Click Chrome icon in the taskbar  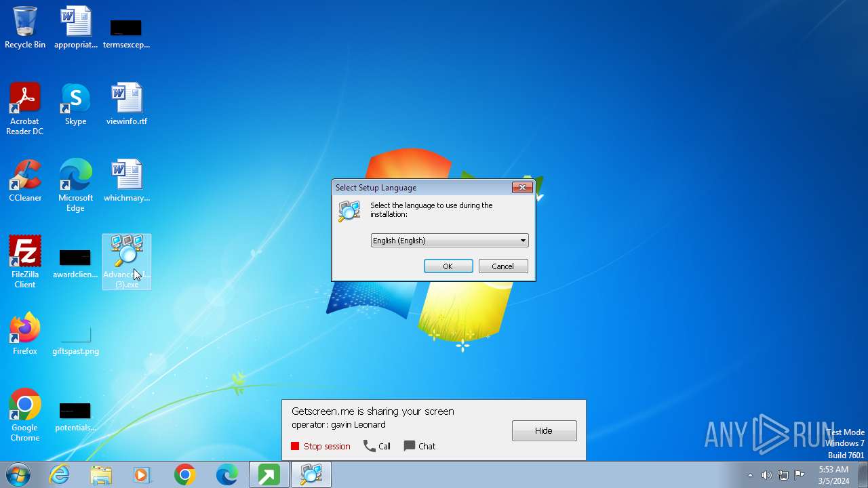184,475
